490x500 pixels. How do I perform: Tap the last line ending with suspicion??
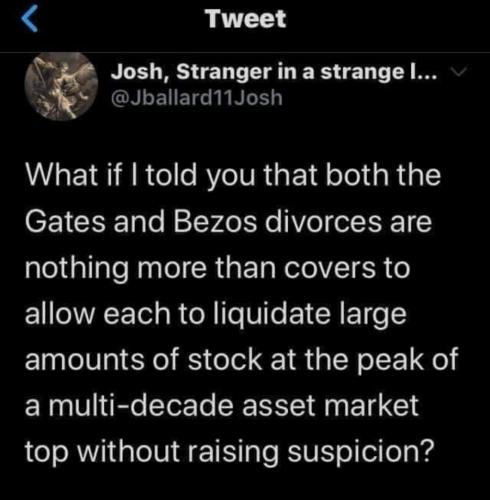(230, 452)
